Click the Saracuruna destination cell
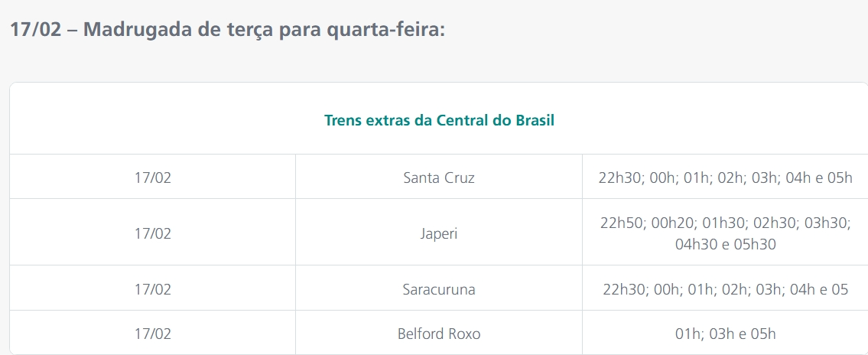Screen dimensions: 868x355 click(439, 289)
